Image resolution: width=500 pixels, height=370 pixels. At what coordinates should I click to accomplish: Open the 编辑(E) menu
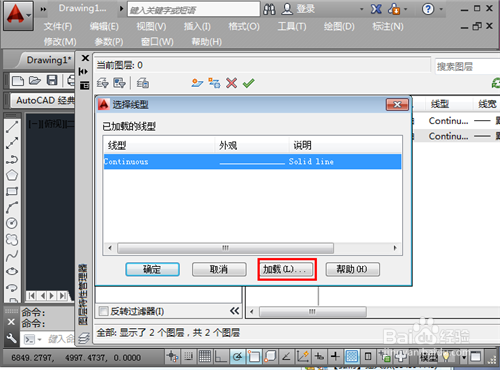104,26
